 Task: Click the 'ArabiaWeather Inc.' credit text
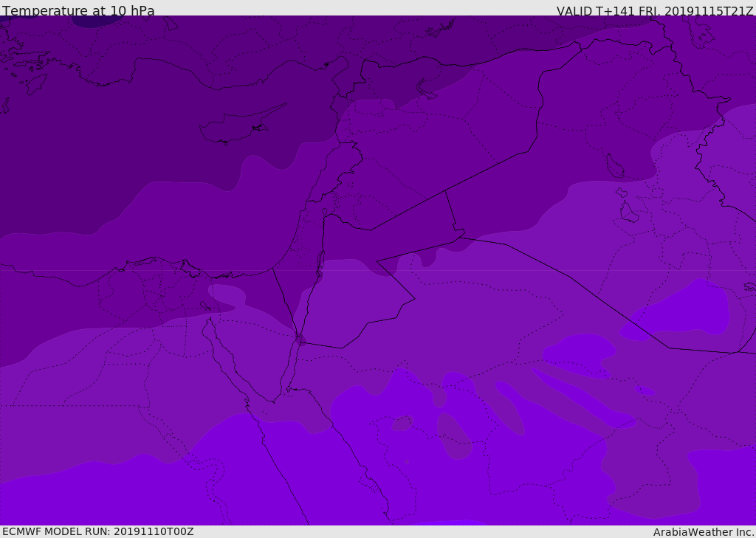click(x=704, y=532)
